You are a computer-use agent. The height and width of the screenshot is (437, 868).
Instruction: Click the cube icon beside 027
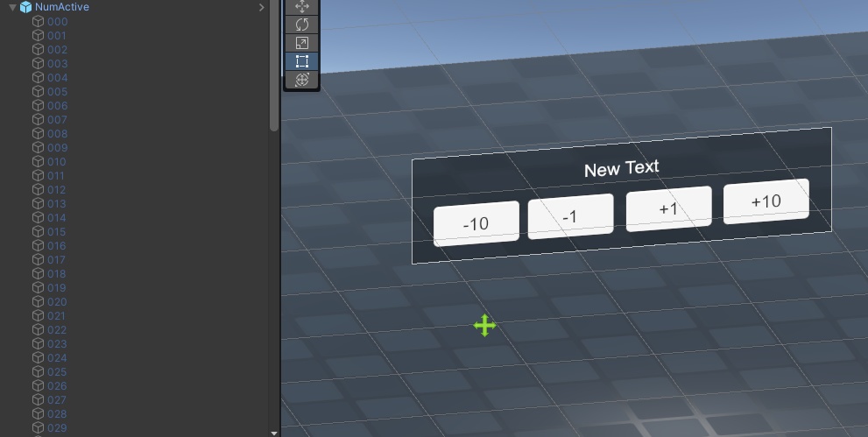click(x=39, y=399)
